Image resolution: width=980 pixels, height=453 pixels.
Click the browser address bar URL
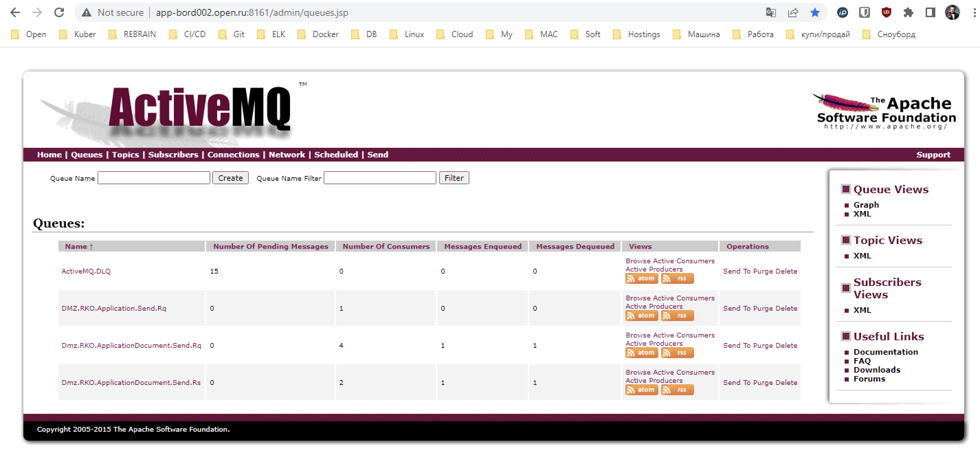(x=252, y=13)
